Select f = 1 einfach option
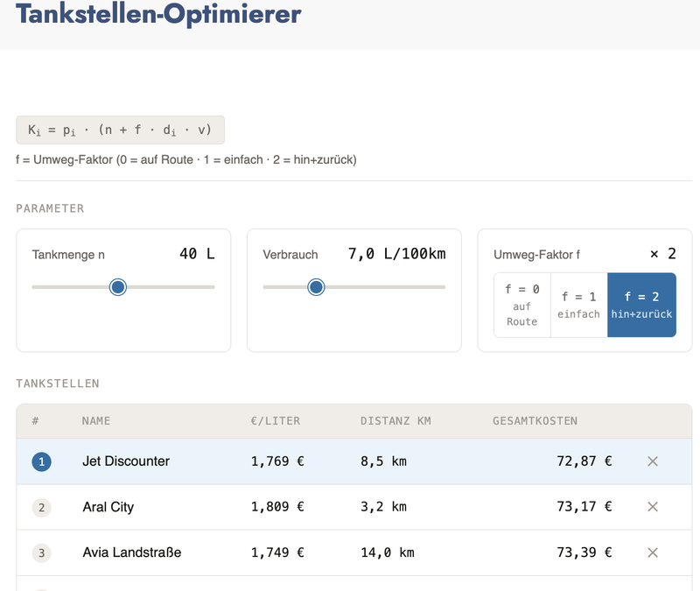The width and height of the screenshot is (700, 591). pyautogui.click(x=578, y=305)
